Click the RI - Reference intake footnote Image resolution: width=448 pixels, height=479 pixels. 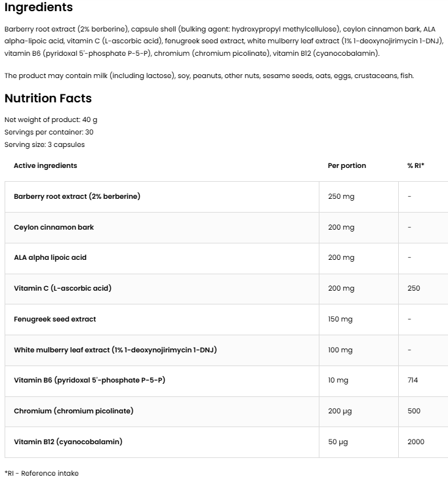[x=41, y=473]
